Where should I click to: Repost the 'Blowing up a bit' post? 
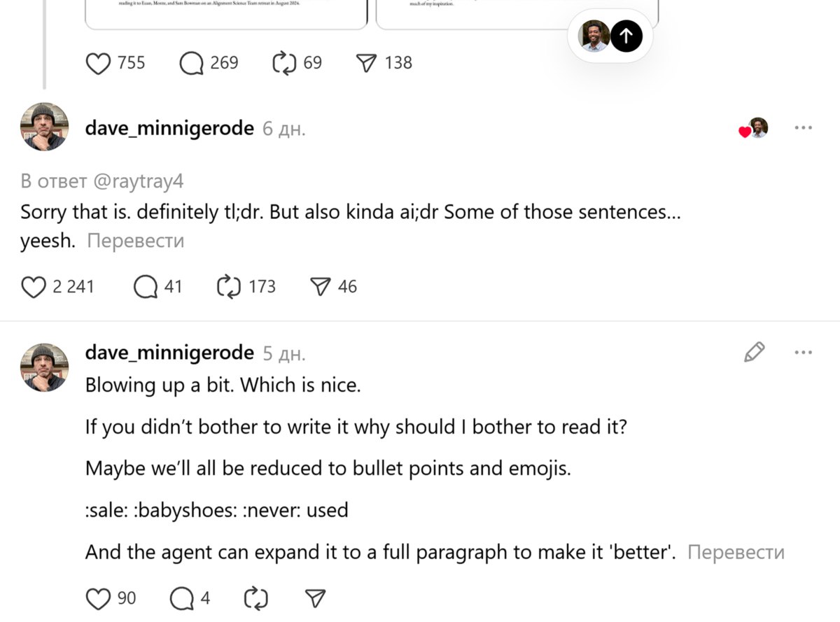pyautogui.click(x=255, y=598)
